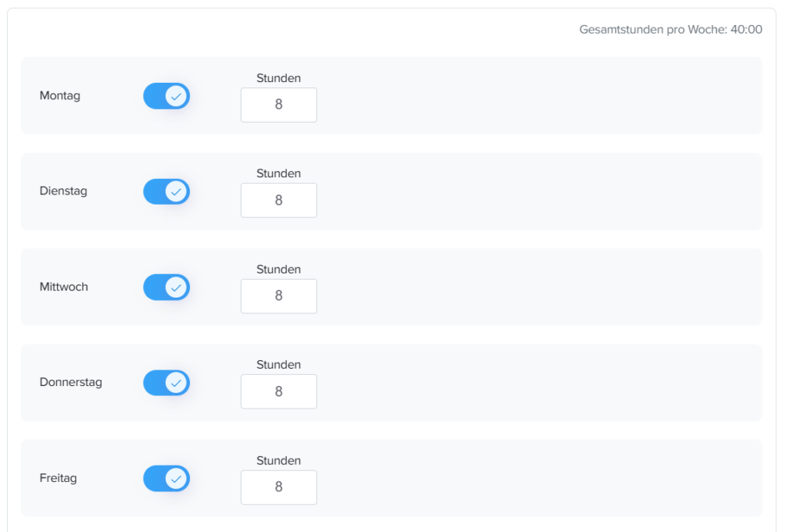Click the Gesamtstunden pro Woche total
The height and width of the screenshot is (532, 800).
tap(670, 30)
